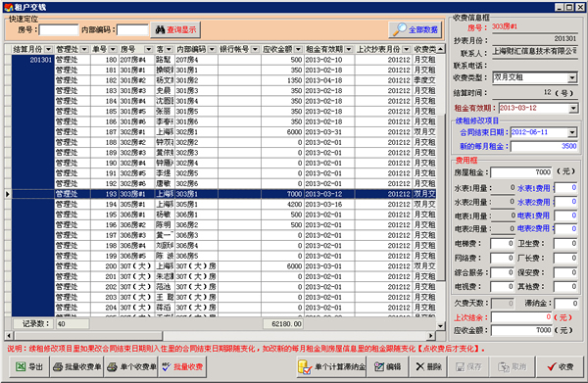Click the 编辑 edit button

coord(388,366)
